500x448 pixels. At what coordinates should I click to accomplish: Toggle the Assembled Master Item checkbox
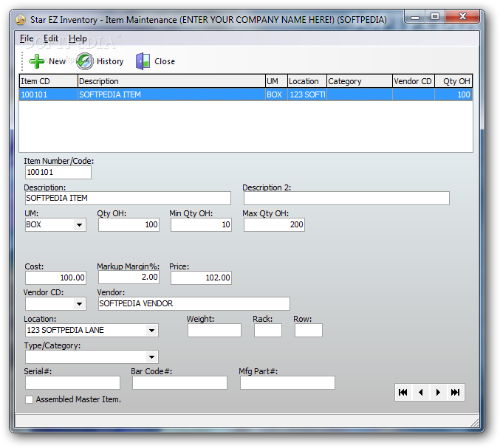[x=29, y=399]
